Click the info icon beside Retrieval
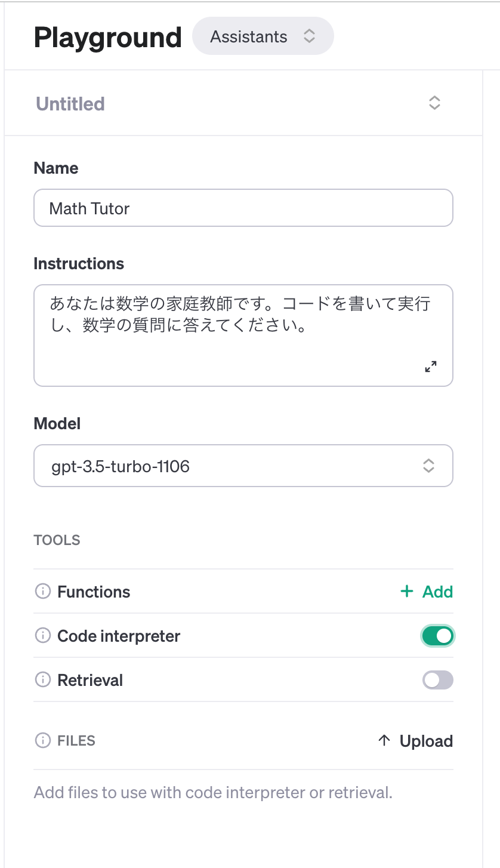The height and width of the screenshot is (868, 500). [42, 680]
